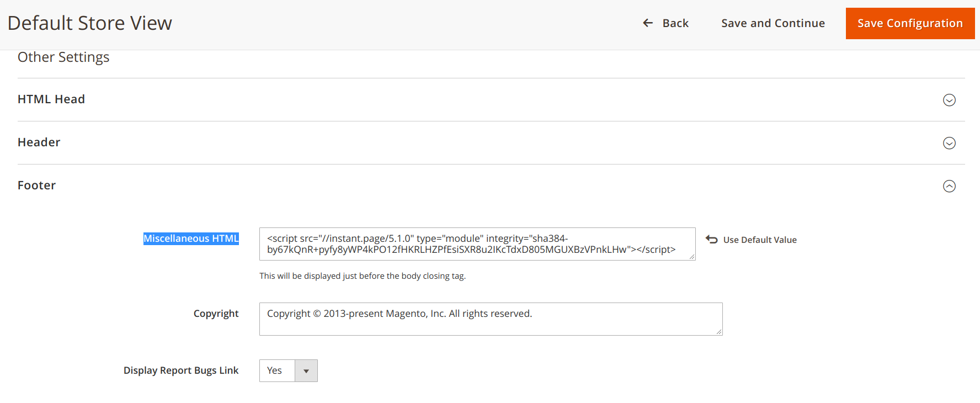Expand the Header section chevron icon
Viewport: 980px width, 403px height.
point(949,143)
